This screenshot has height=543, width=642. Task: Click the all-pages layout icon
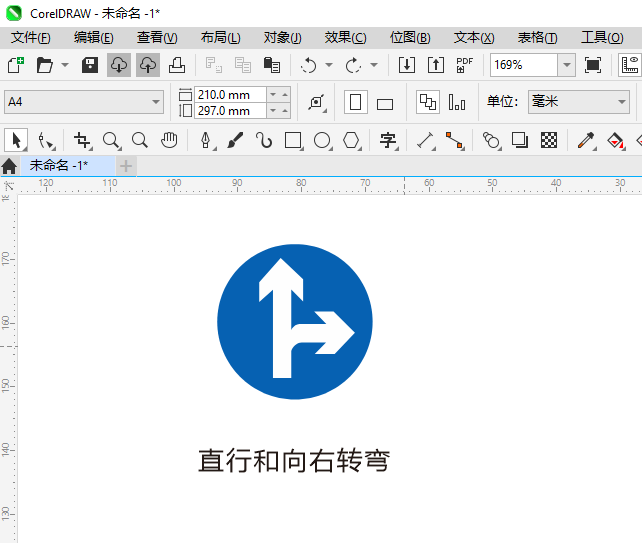point(428,102)
